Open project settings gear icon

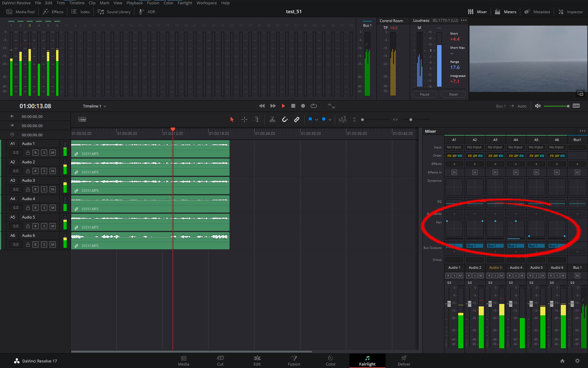tap(577, 361)
